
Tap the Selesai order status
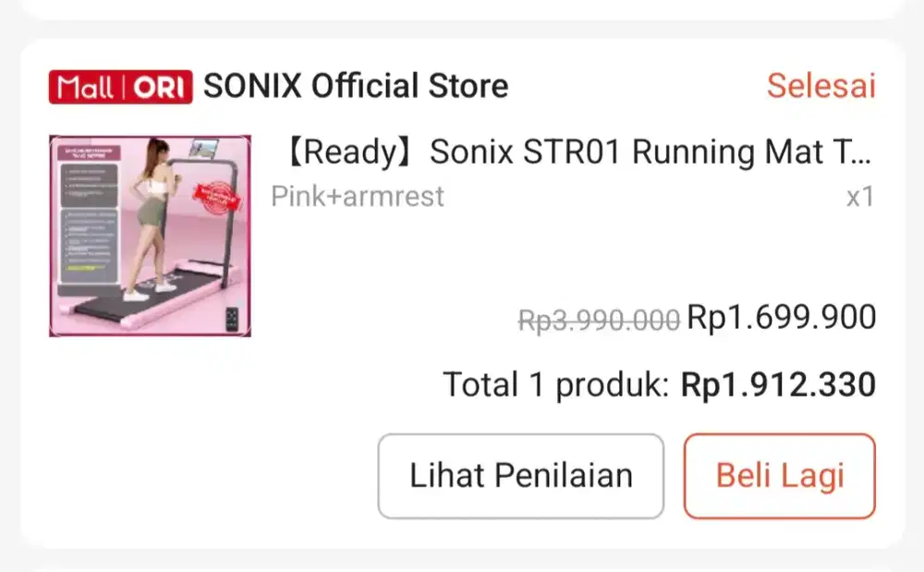tap(821, 86)
